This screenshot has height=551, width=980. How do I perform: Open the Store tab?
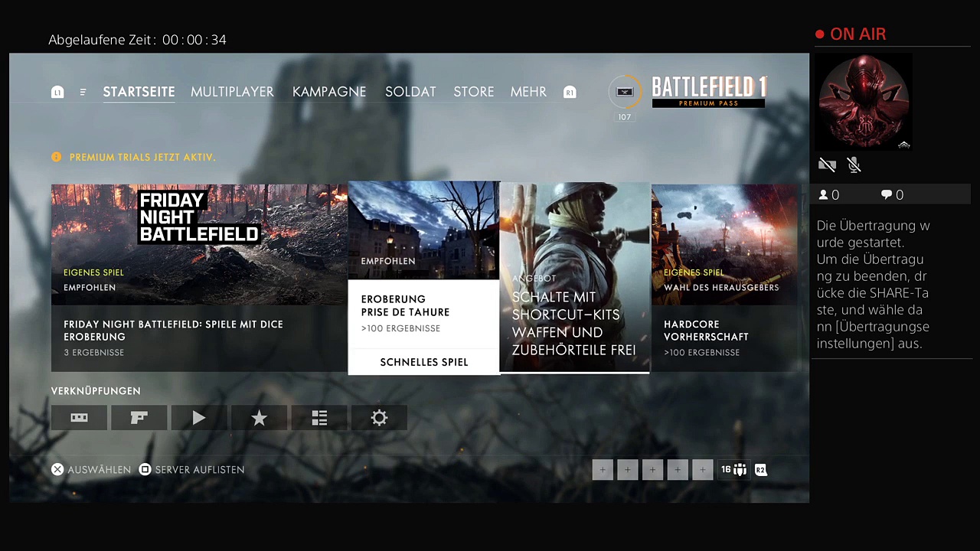click(x=473, y=92)
